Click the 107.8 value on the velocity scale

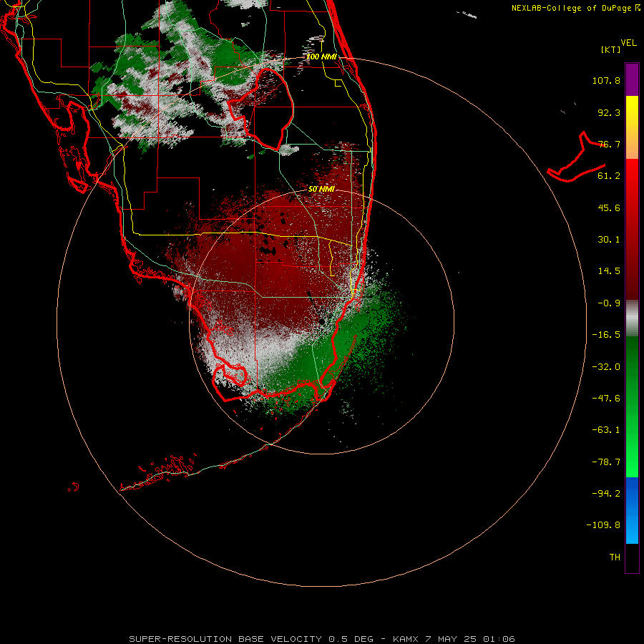606,80
